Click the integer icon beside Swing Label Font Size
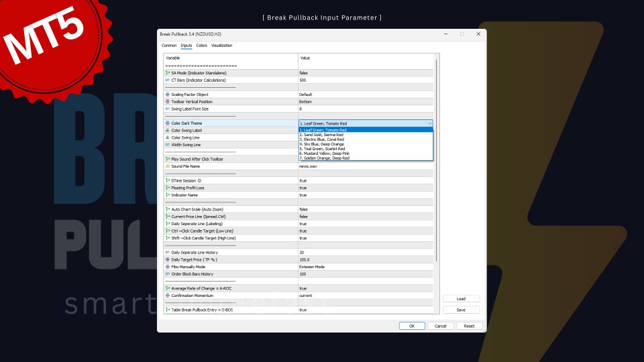This screenshot has height=362, width=644. (x=168, y=109)
